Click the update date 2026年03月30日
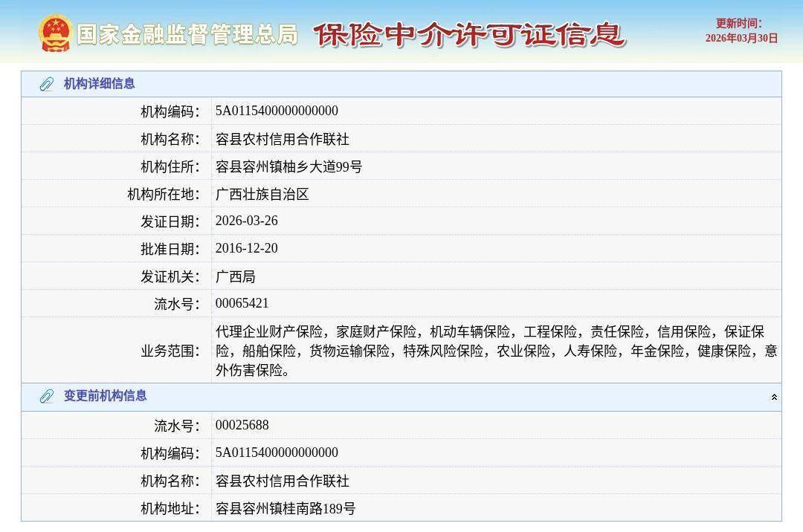The image size is (803, 532). coord(741,39)
